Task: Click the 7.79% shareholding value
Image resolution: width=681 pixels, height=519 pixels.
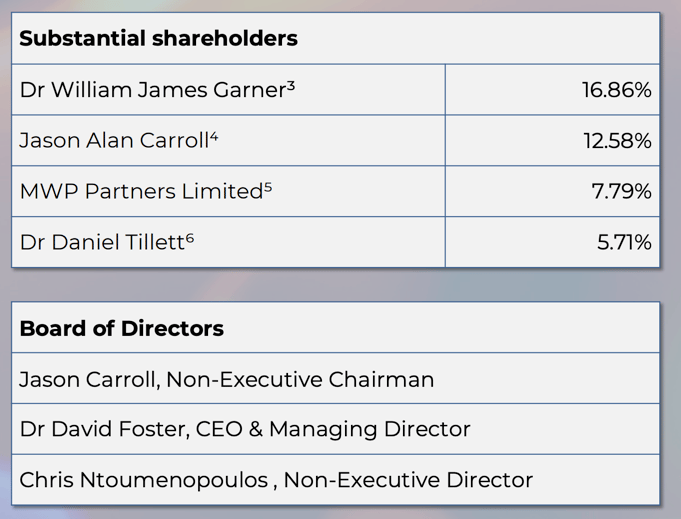Action: click(621, 192)
